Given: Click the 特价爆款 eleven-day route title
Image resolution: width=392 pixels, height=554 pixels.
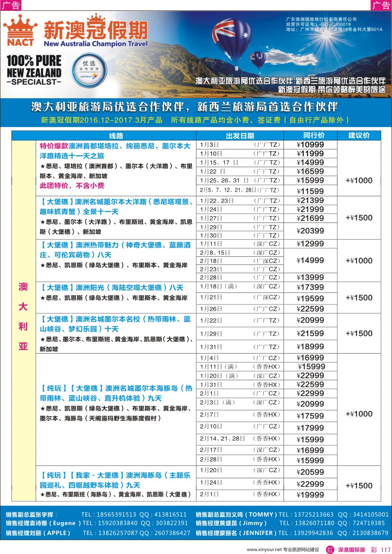Looking at the screenshot, I should pos(115,151).
